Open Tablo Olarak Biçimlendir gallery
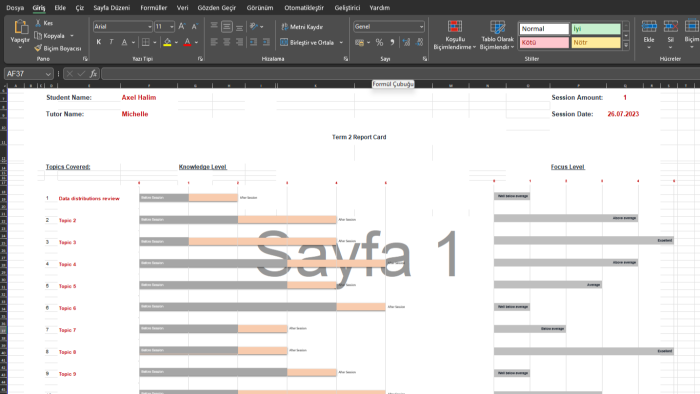Viewport: 700px width, 394px height. (497, 35)
